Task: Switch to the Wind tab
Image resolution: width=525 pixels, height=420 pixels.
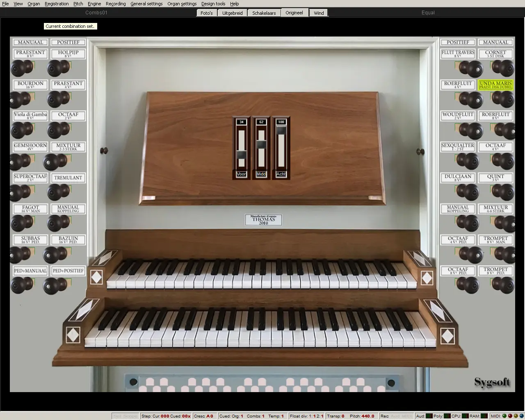Action: click(x=319, y=13)
